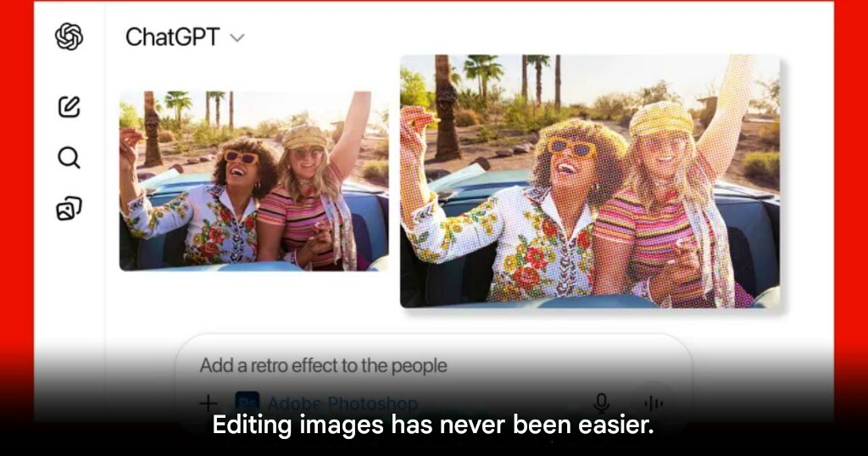The image size is (868, 456).
Task: Click the 'Editing images has never been easier' caption
Action: point(433,425)
